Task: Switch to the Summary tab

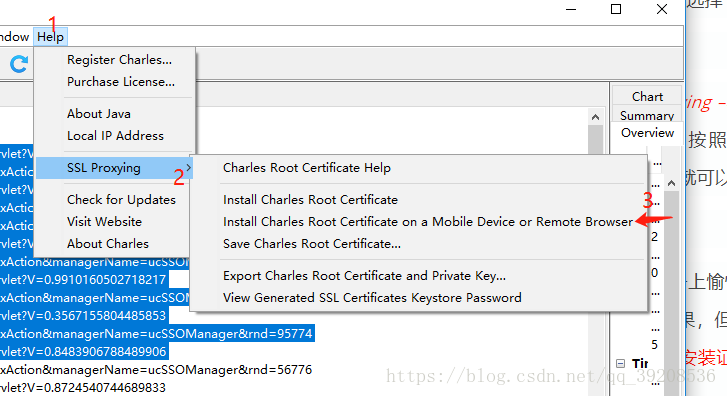Action: coord(647,115)
